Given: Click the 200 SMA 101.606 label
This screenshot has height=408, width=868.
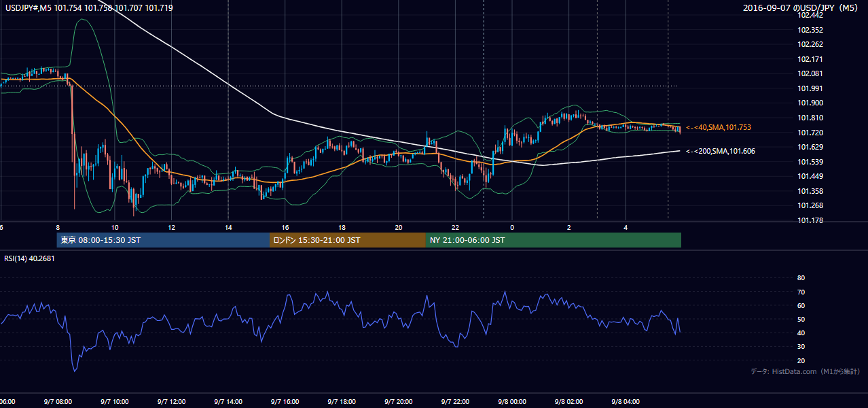Looking at the screenshot, I should (720, 151).
